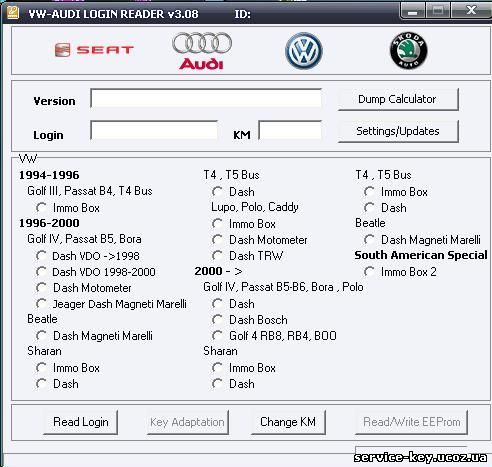Click the Audi four-rings logo
The image size is (492, 467).
click(202, 51)
